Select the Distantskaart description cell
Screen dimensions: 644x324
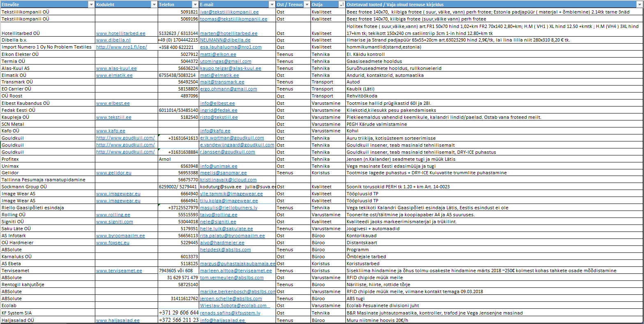click(494, 243)
